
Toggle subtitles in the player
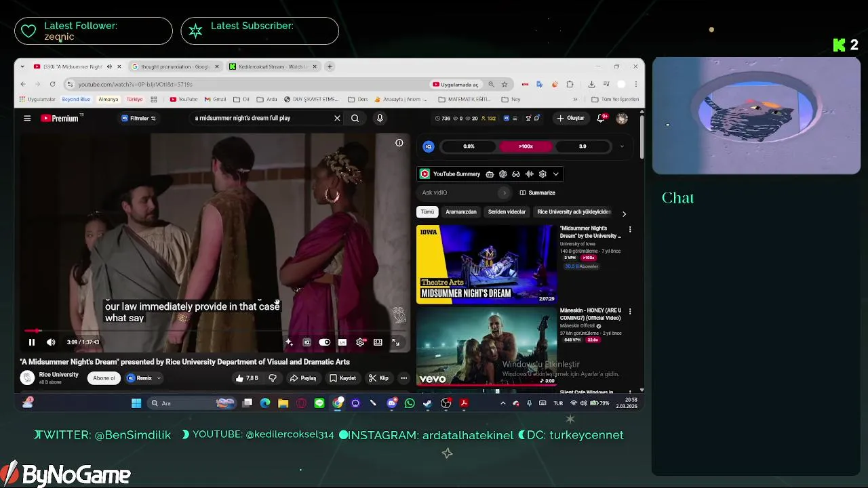coord(342,342)
